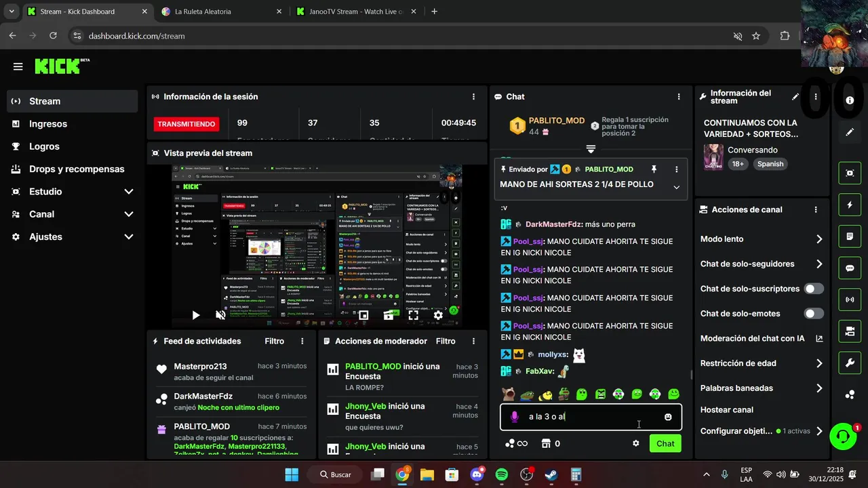Switch to JanooTV Stream browser tab
This screenshot has width=868, height=488.
pyautogui.click(x=357, y=12)
